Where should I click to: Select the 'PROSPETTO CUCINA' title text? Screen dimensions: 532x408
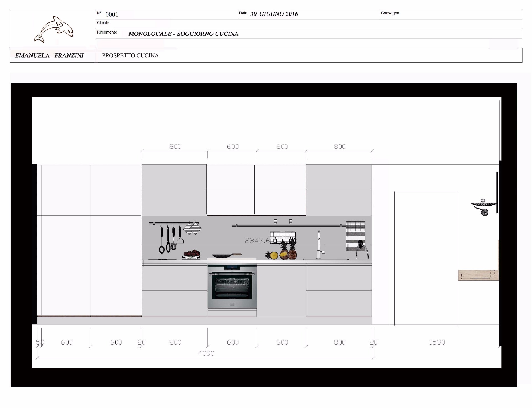[131, 55]
